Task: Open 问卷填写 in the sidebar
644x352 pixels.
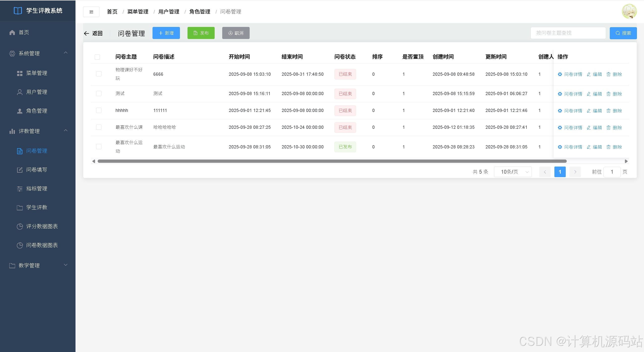Action: (38, 170)
